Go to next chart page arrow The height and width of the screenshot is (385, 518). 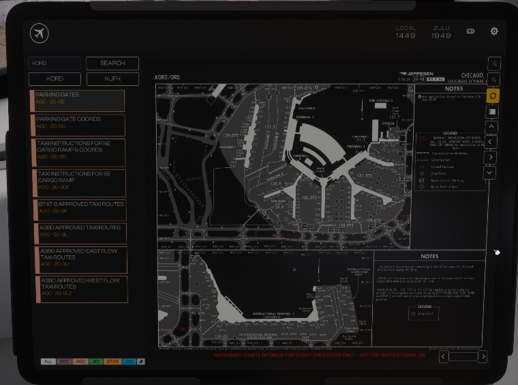pos(483,357)
